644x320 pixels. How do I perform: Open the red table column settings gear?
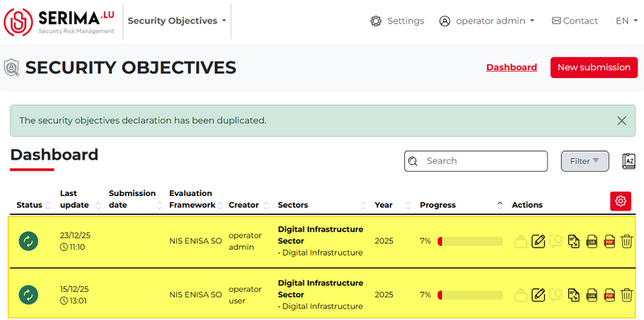(x=621, y=202)
